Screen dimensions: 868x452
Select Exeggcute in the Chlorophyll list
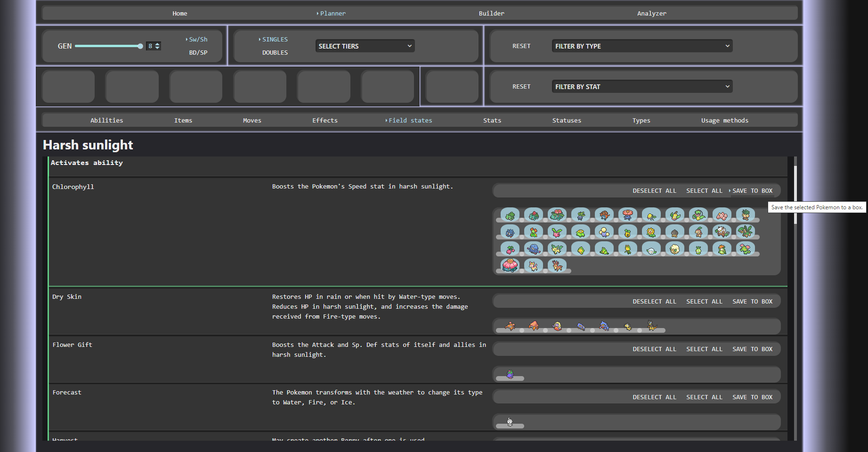(x=722, y=215)
